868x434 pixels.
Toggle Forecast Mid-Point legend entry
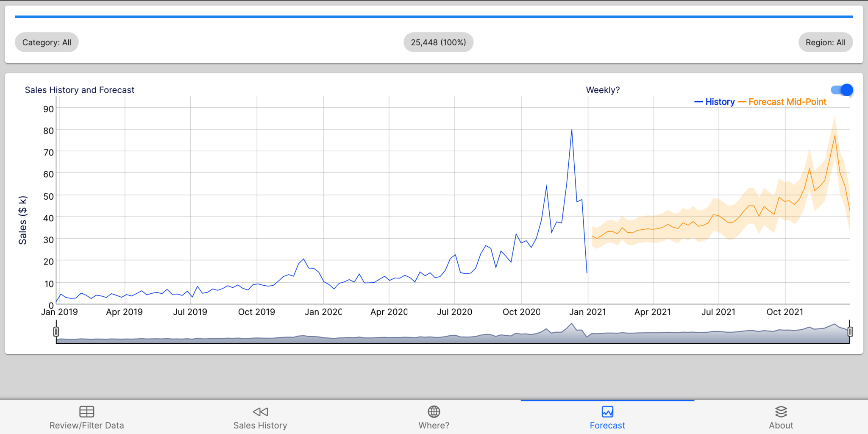click(782, 102)
